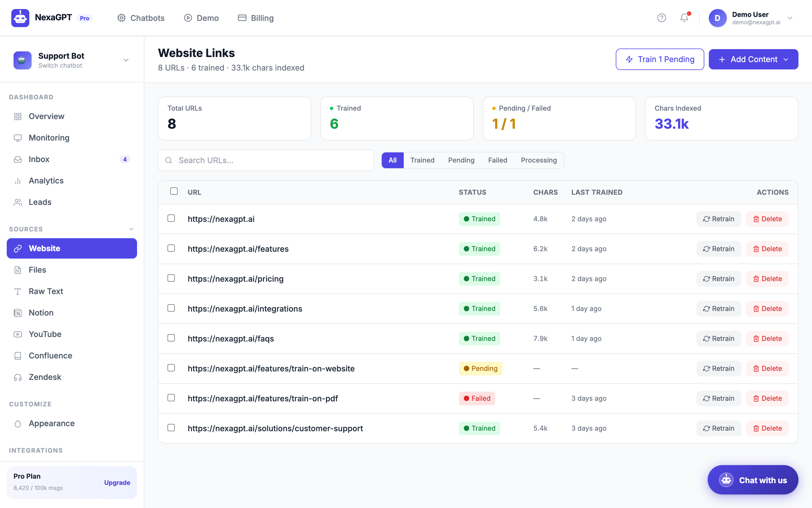Open the Inbox sidebar item
The height and width of the screenshot is (508, 812).
[72, 159]
